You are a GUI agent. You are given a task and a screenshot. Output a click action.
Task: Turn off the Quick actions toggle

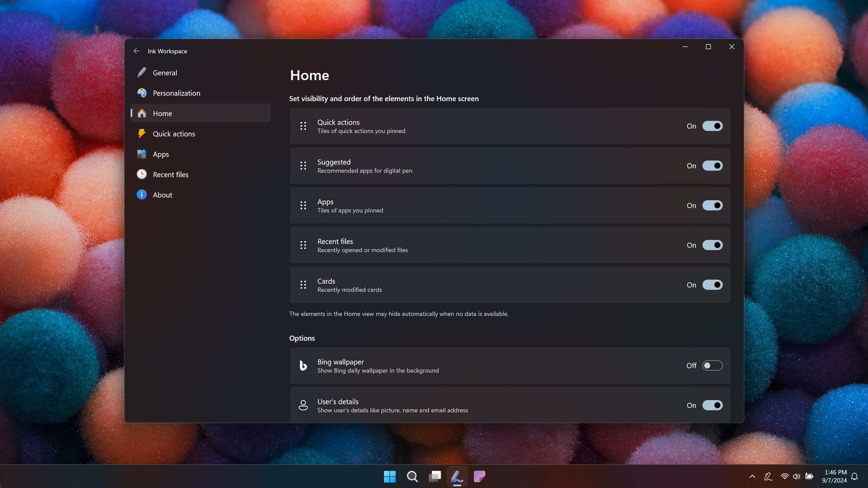[x=712, y=126]
